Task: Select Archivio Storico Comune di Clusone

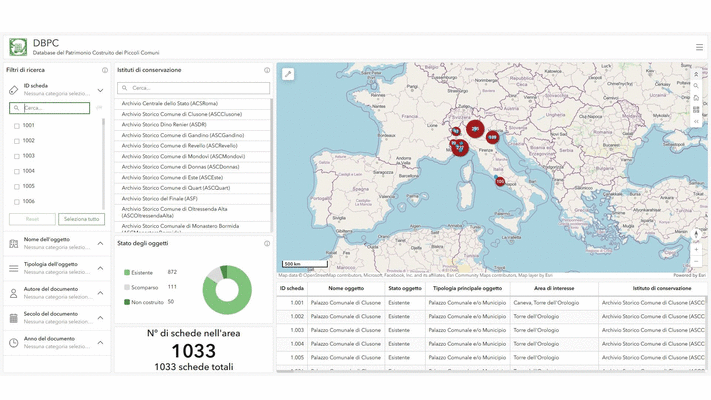Action: [x=192, y=114]
